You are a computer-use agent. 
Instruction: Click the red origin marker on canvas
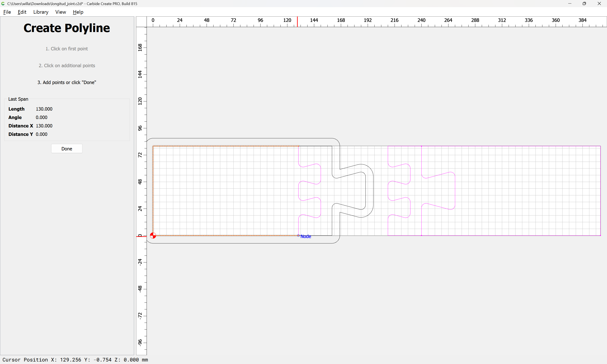pos(153,236)
